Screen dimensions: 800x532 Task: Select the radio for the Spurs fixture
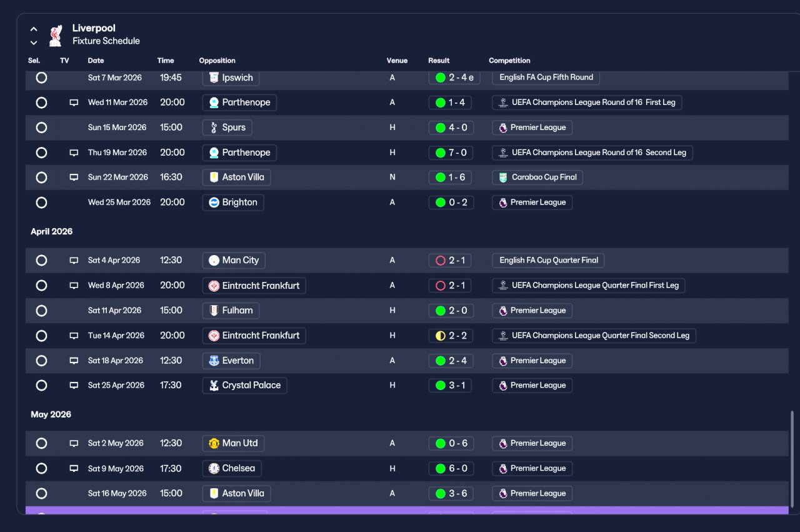(41, 128)
